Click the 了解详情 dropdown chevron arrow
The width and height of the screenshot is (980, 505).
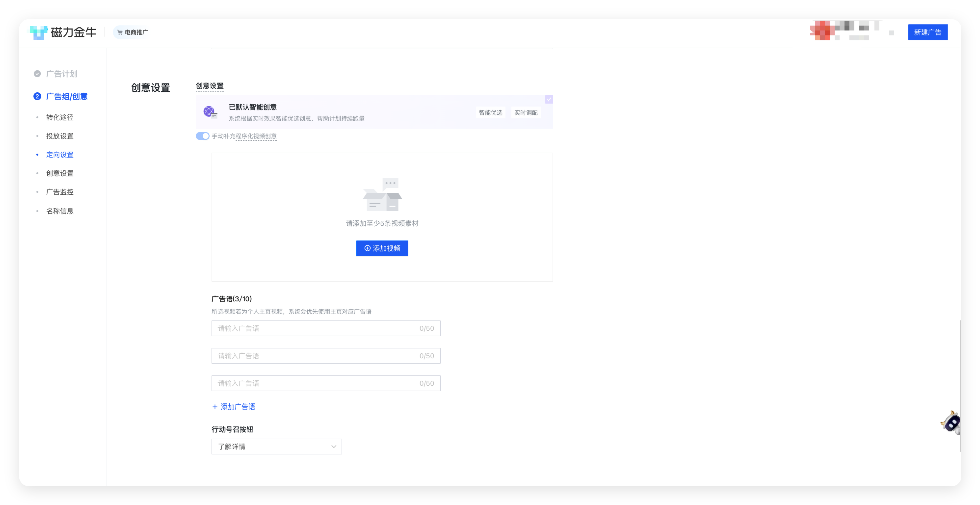coord(334,447)
